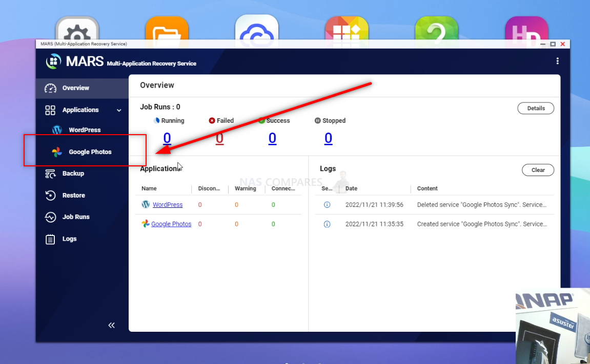Minimize the MARS window
Screen dimensions: 590x364
point(543,45)
